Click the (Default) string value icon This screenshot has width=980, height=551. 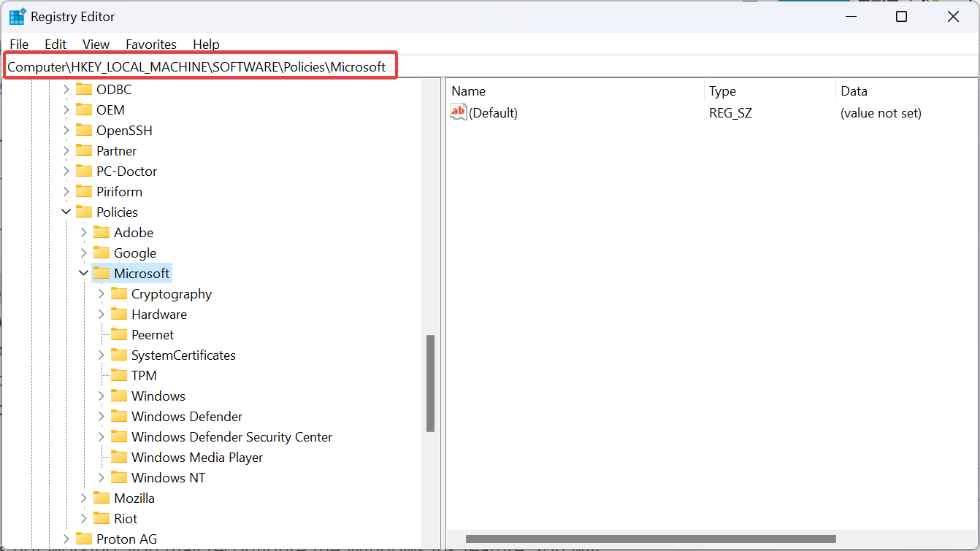point(459,112)
